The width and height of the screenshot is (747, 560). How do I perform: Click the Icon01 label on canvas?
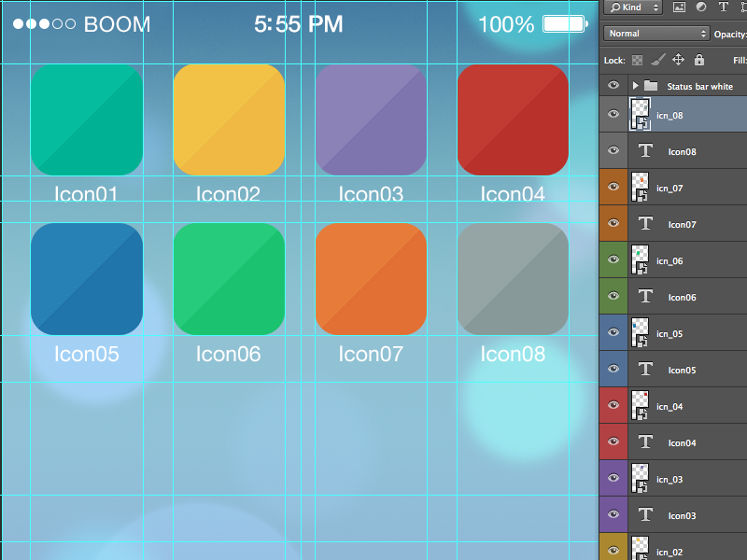(x=86, y=194)
